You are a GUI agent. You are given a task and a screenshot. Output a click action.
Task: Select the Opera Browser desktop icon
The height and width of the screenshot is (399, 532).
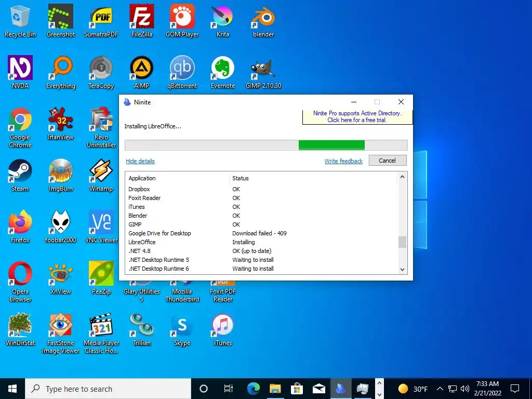(x=20, y=282)
